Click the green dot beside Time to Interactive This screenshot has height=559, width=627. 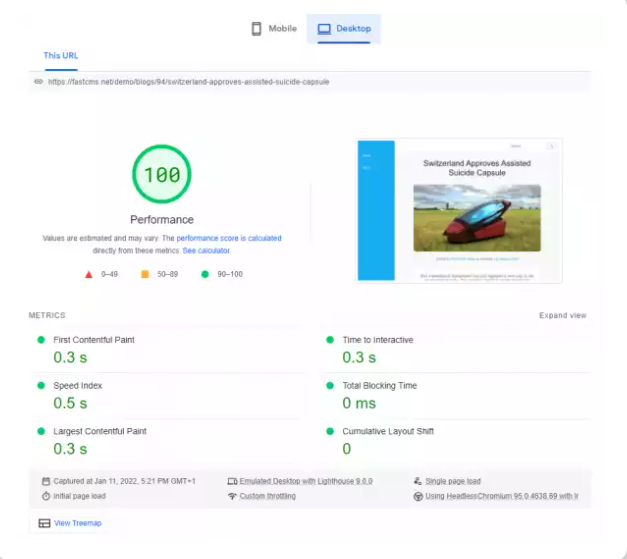330,340
